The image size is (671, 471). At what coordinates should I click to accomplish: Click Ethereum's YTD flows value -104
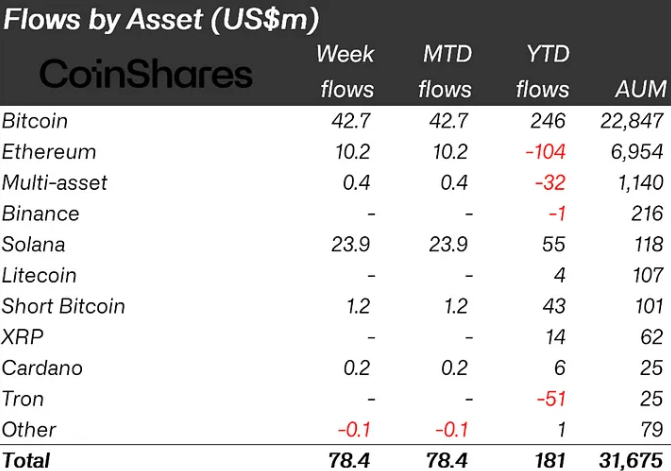point(546,152)
